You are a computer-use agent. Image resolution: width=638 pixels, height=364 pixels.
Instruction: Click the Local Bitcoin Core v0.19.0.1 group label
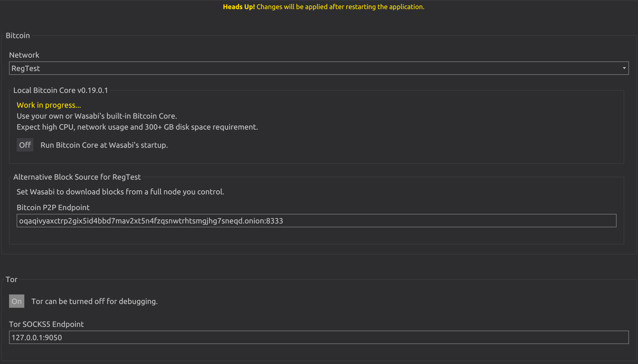tap(61, 90)
